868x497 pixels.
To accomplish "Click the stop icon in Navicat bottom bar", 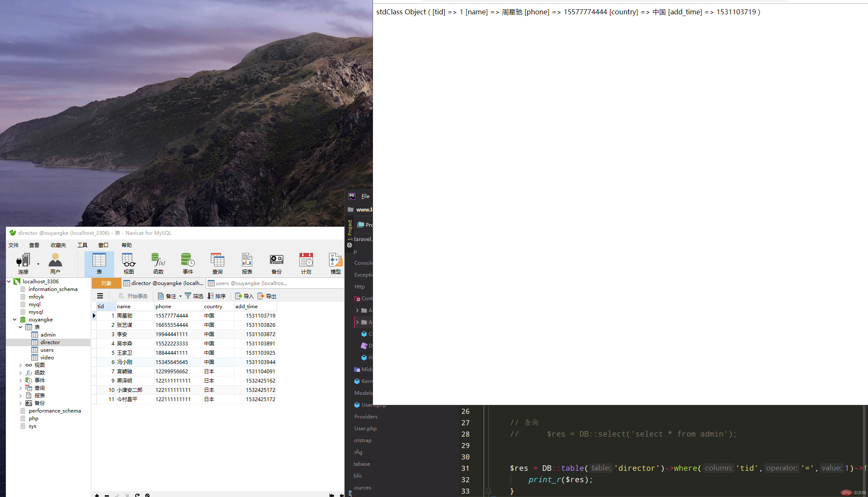I will tap(147, 495).
